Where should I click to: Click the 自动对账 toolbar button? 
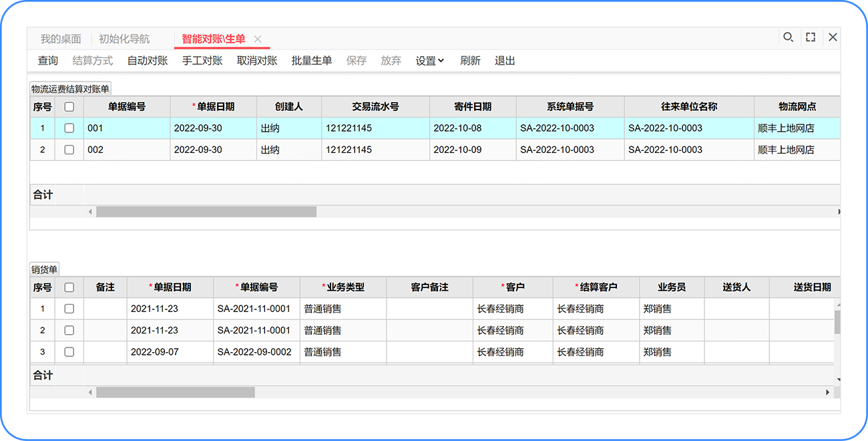coord(148,61)
